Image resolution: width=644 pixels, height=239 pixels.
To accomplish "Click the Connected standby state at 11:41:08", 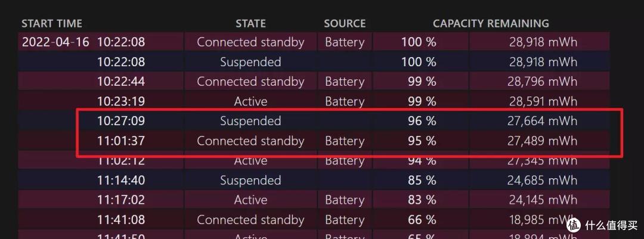I will (250, 220).
